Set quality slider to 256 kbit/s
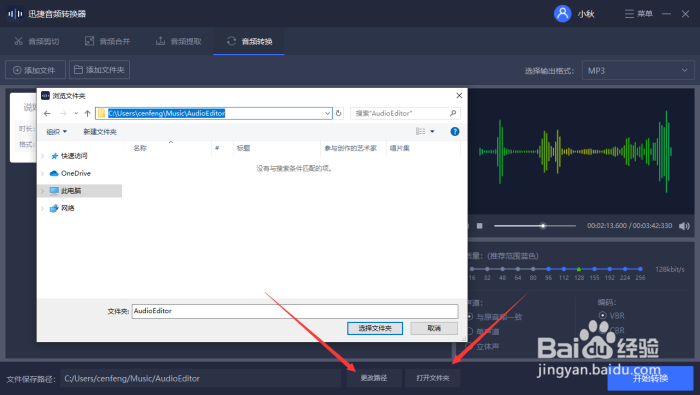700x395 pixels. click(640, 269)
